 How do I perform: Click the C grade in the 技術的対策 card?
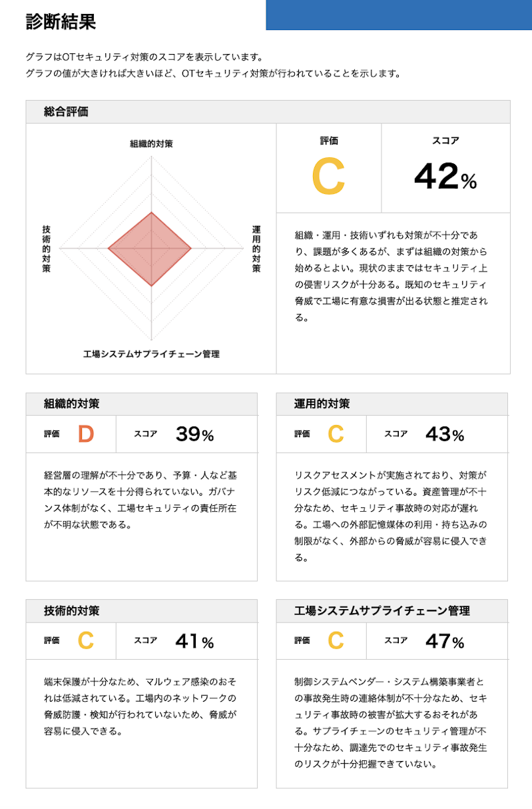click(86, 641)
